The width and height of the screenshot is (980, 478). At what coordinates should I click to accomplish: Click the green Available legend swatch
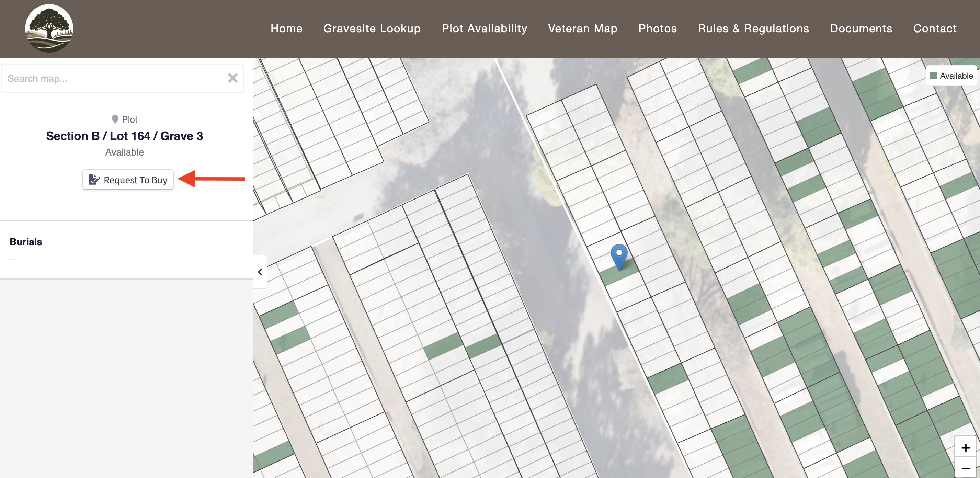(933, 76)
